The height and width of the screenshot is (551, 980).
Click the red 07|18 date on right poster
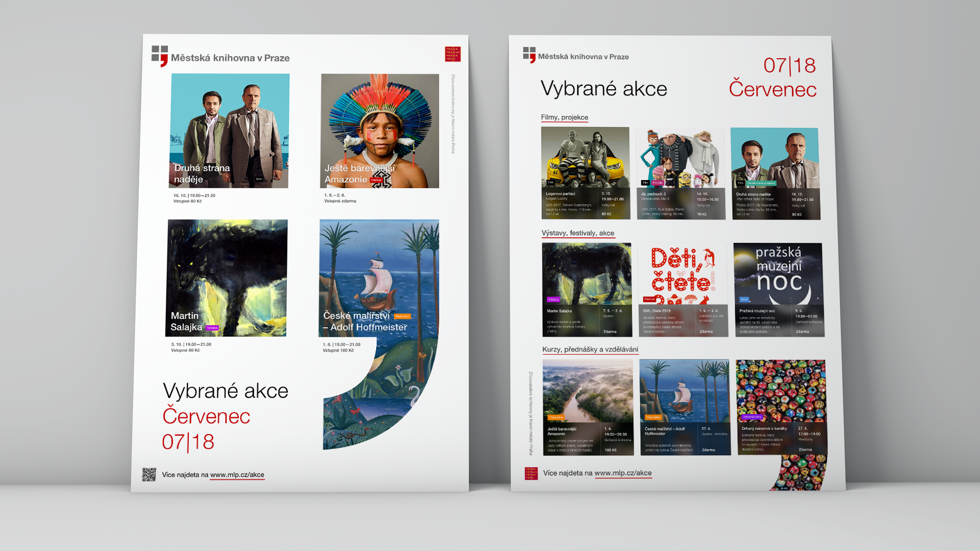click(789, 66)
